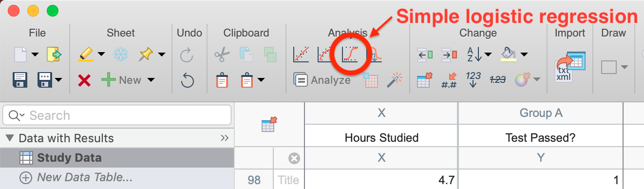Click the floppy disk Save icon
The height and width of the screenshot is (189, 644).
[20, 79]
